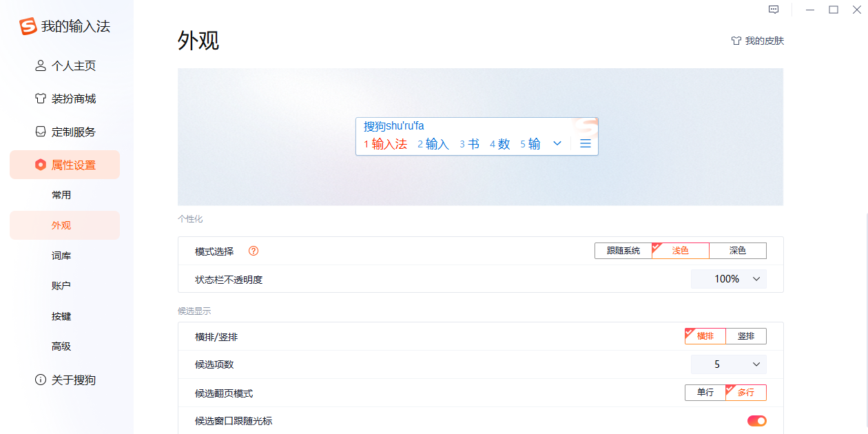868x434 pixels.
Task: Open 装扮商城 in sidebar
Action: 65,99
